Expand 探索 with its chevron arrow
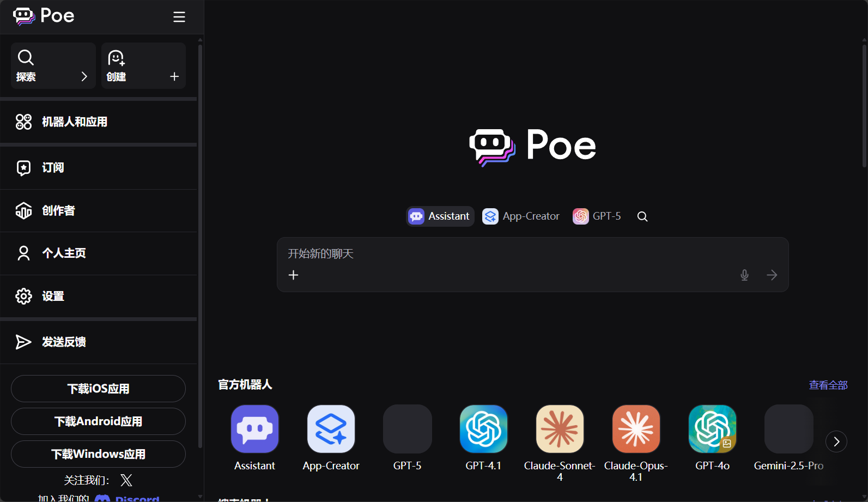 [84, 76]
